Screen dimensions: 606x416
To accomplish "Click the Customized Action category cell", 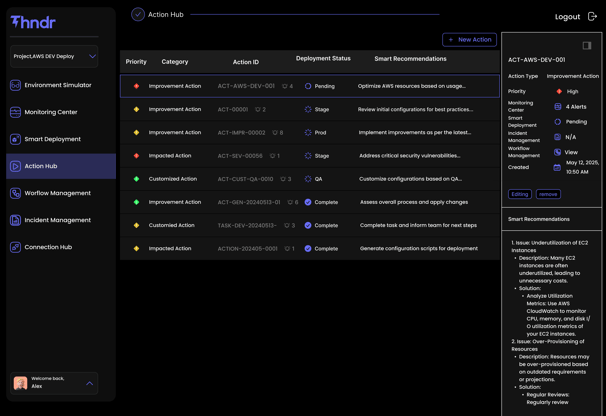I will (173, 179).
